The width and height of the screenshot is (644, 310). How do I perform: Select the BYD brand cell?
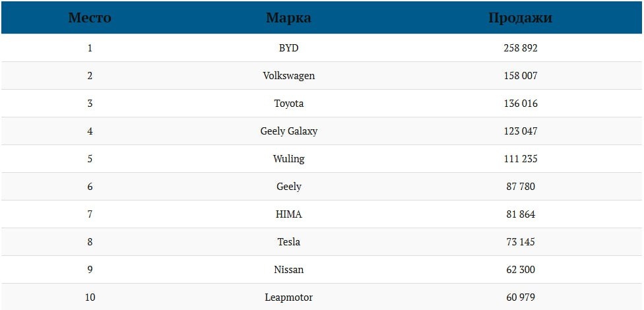[289, 48]
